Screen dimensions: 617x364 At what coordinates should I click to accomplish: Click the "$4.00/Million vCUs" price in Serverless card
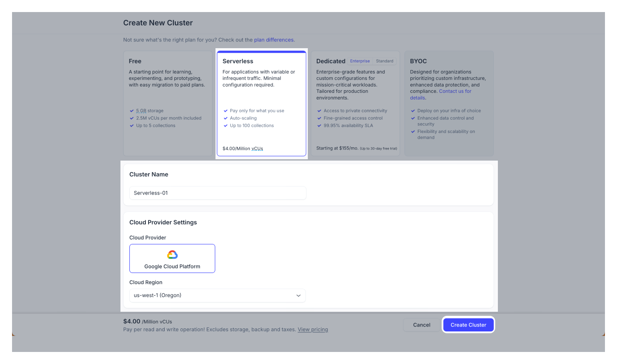tap(243, 149)
